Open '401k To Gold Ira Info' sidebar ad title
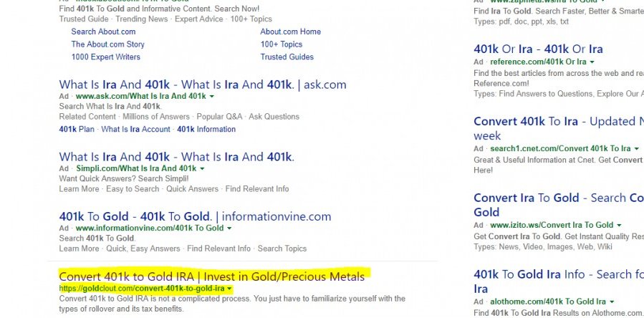Image resolution: width=644 pixels, height=318 pixels. (559, 281)
